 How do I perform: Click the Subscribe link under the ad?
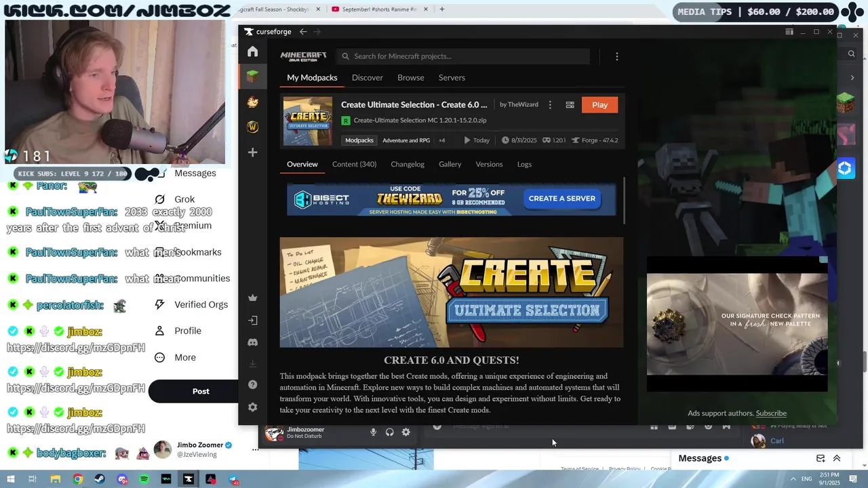coord(771,413)
